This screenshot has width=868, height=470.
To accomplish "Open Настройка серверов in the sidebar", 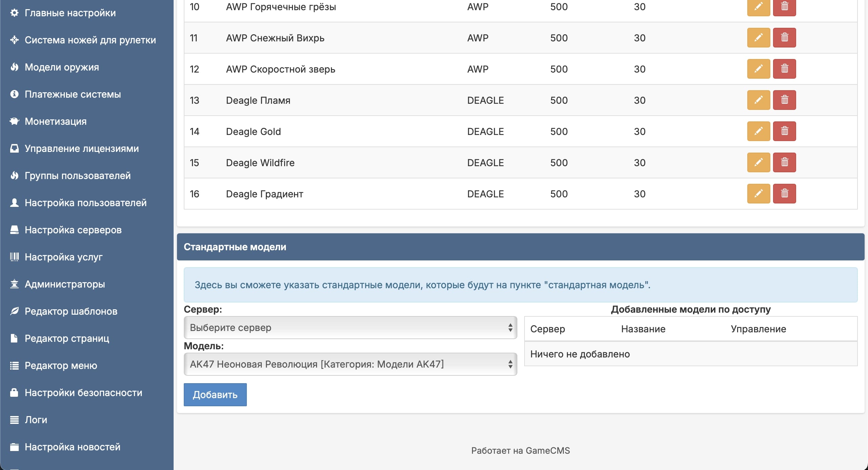I will coord(73,230).
